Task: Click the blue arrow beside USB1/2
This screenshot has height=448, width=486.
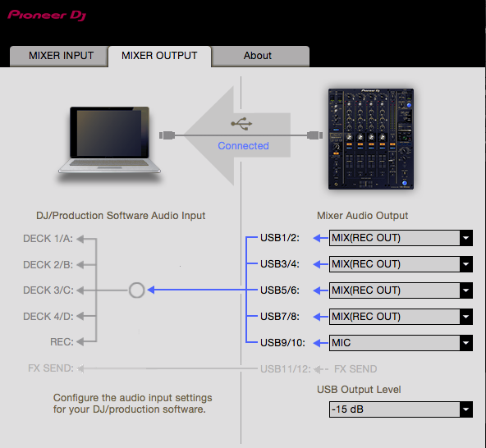Action: [320, 238]
